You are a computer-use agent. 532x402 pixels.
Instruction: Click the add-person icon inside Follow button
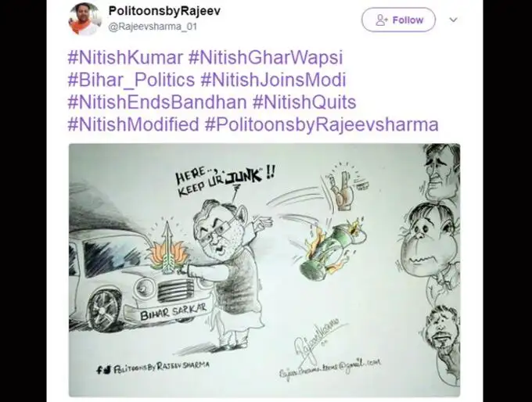pos(381,20)
